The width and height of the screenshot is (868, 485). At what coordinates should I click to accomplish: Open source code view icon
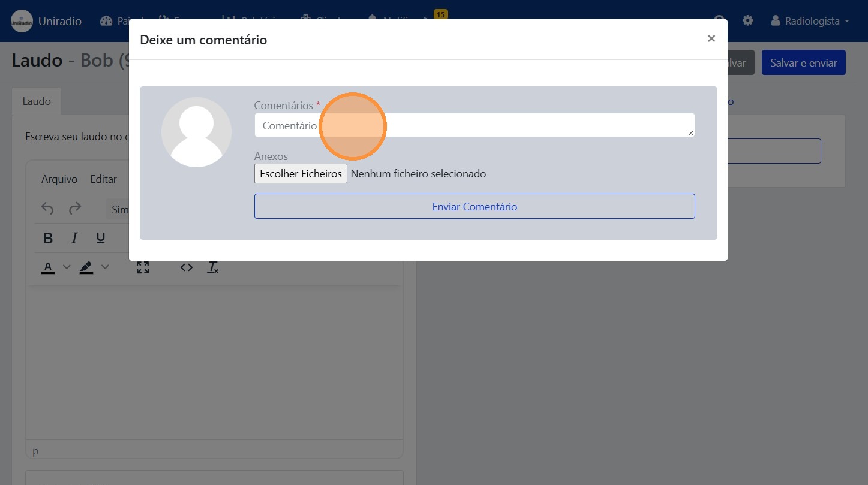[x=187, y=267]
